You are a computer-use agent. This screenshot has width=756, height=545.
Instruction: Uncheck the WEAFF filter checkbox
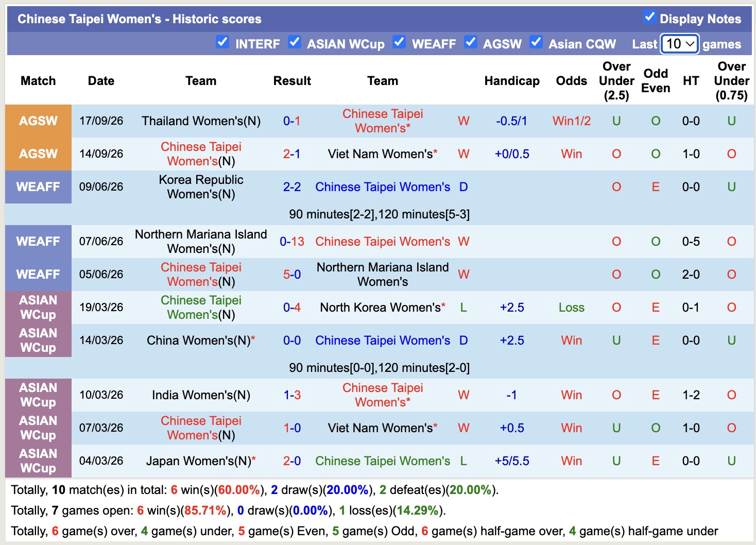(399, 42)
